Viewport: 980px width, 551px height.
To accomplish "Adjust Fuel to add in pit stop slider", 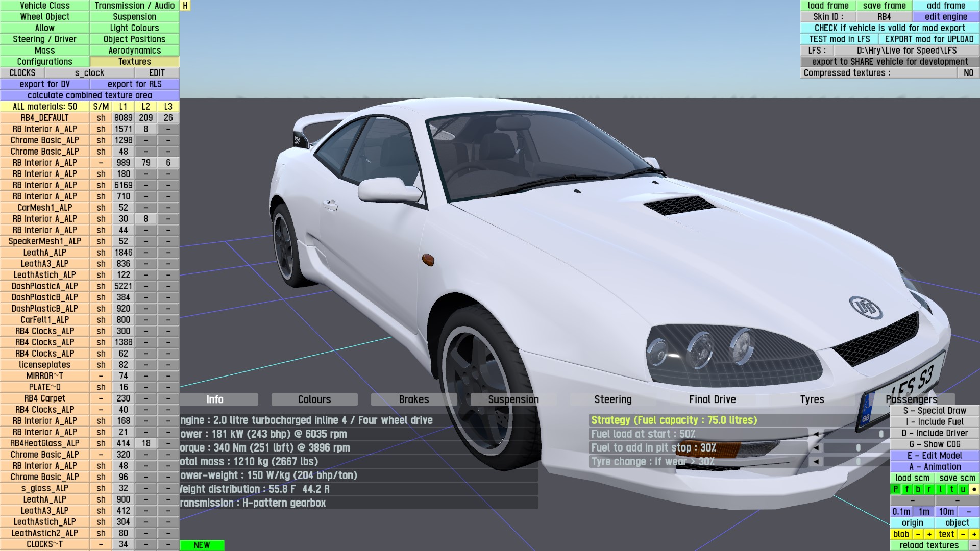I will point(857,448).
